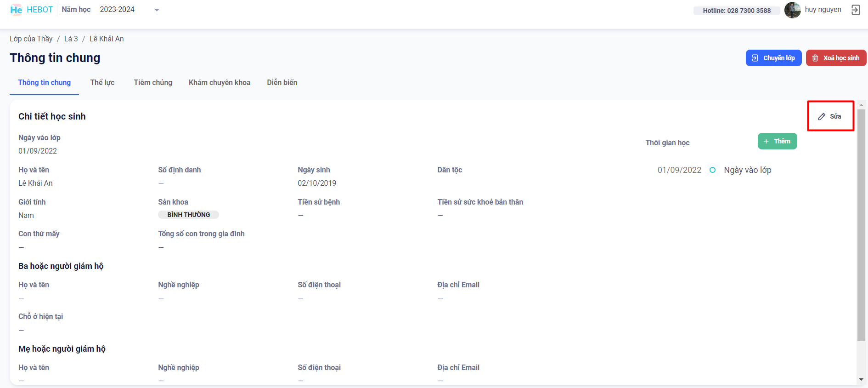Go to the Diễn biến tab
Viewport: 868px width, 388px height.
[282, 83]
